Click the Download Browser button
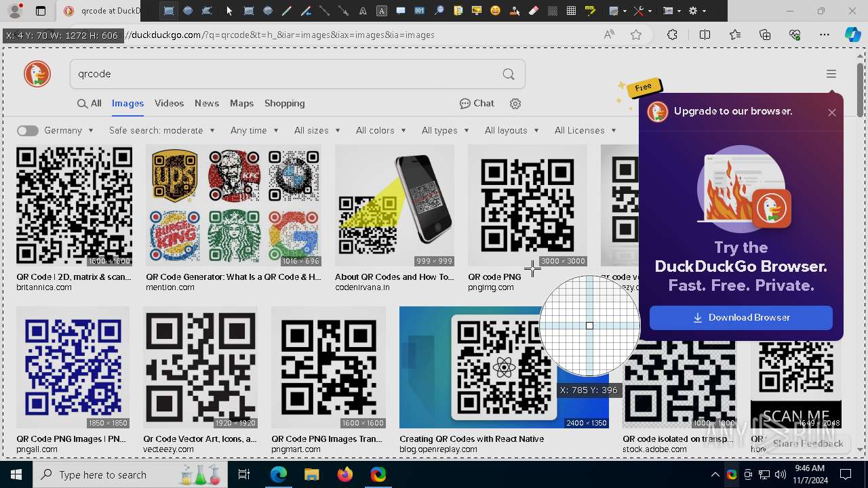868x488 pixels. click(x=741, y=318)
